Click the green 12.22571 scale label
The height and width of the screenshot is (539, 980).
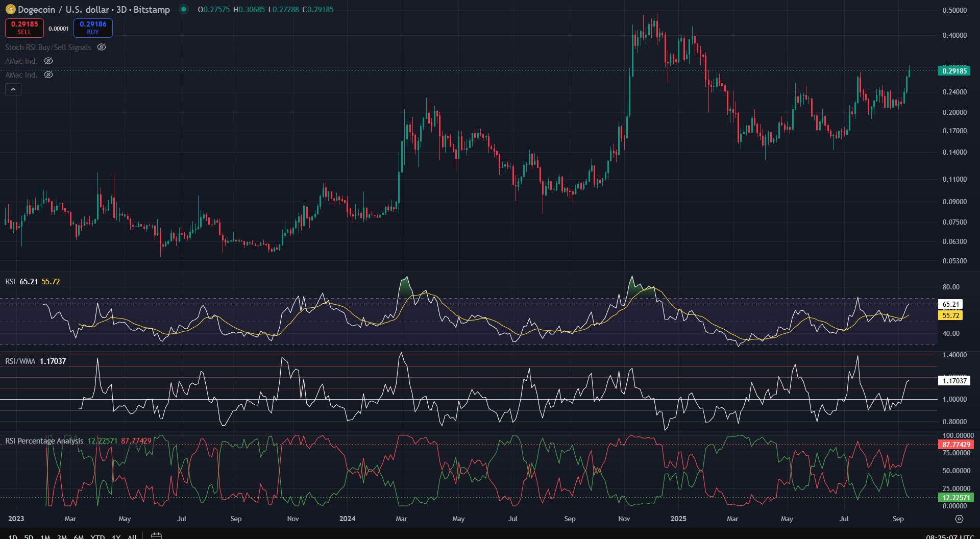pos(955,498)
